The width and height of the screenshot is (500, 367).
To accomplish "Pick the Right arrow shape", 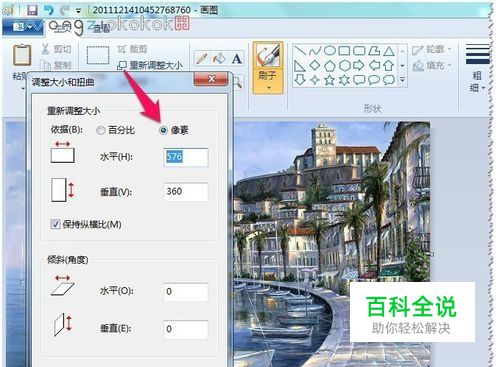I will [x=359, y=65].
